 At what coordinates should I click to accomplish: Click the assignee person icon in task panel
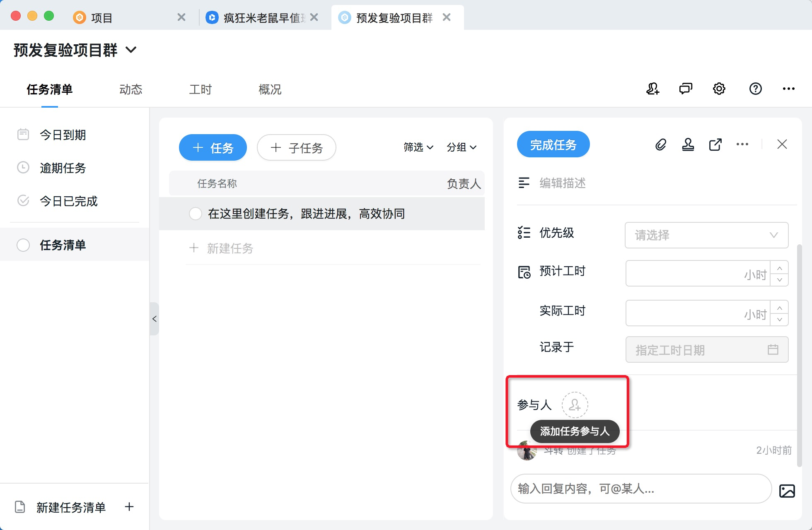coord(688,145)
